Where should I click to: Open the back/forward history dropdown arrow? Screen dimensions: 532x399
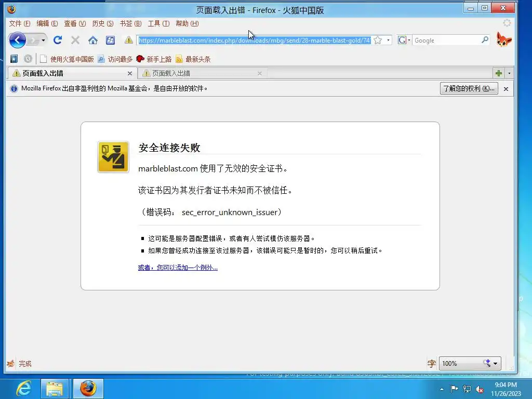tap(43, 41)
